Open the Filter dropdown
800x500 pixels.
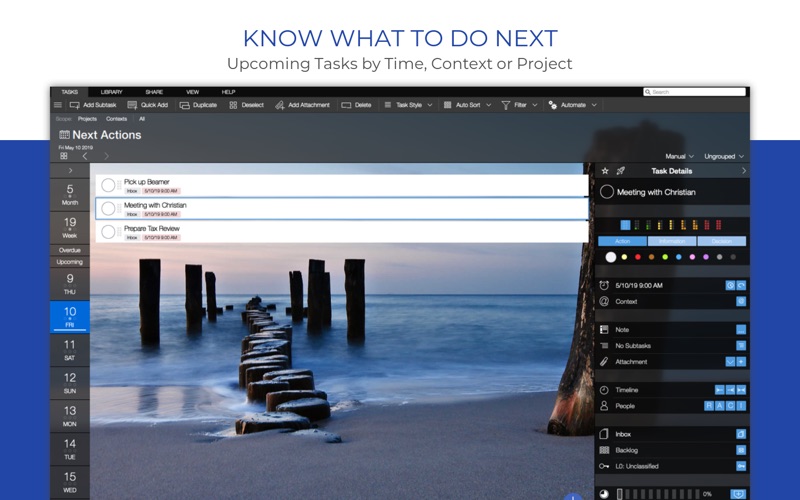pyautogui.click(x=519, y=105)
